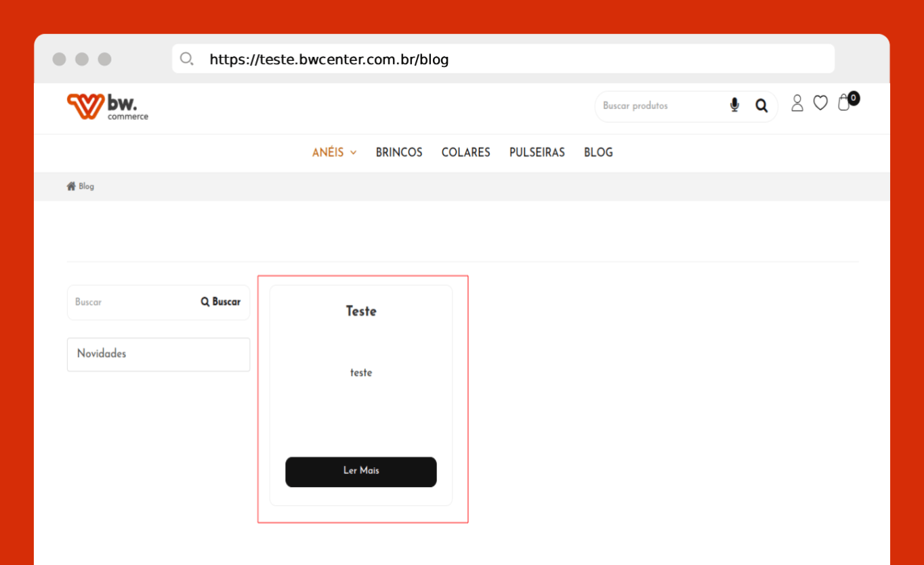
Task: Click the URL address bar text
Action: point(329,60)
